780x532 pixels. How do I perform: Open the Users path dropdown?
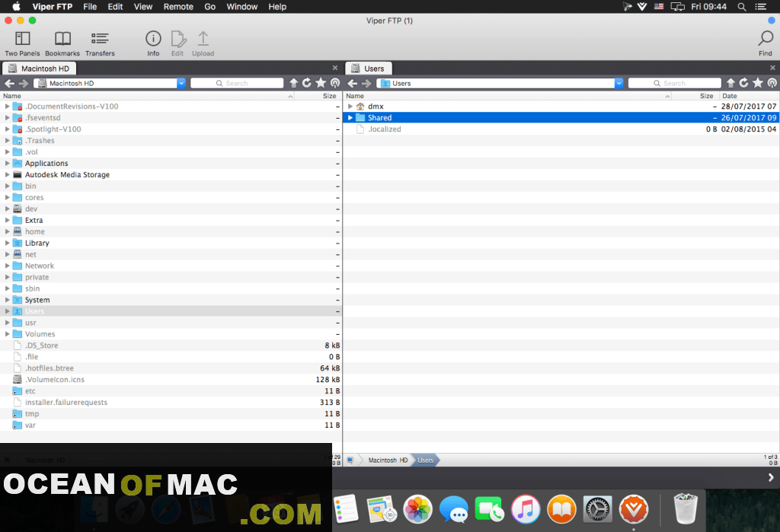point(619,83)
